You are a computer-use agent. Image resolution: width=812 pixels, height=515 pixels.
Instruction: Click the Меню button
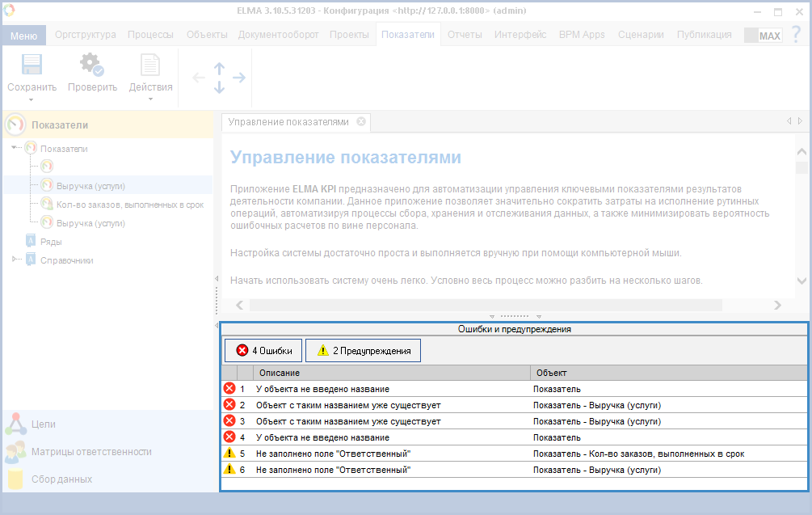[x=24, y=36]
